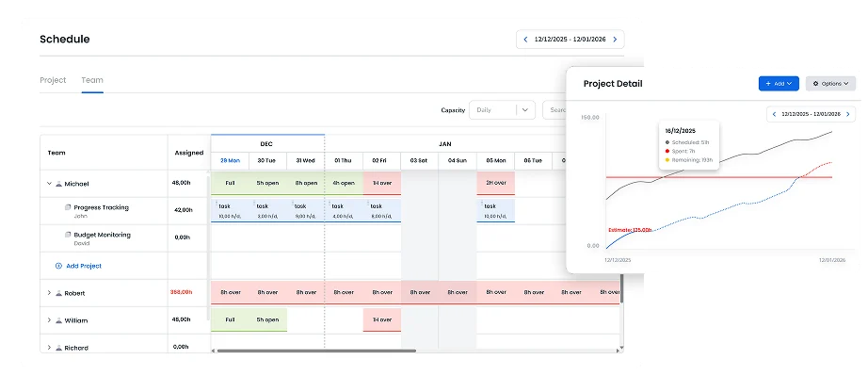Click the Add Project link
The height and width of the screenshot is (376, 868).
click(x=84, y=266)
